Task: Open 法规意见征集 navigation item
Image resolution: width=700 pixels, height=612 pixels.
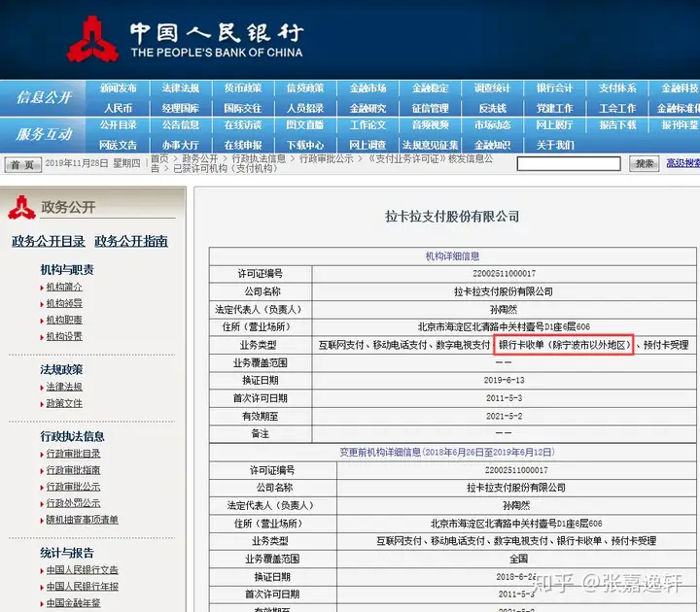Action: [431, 145]
